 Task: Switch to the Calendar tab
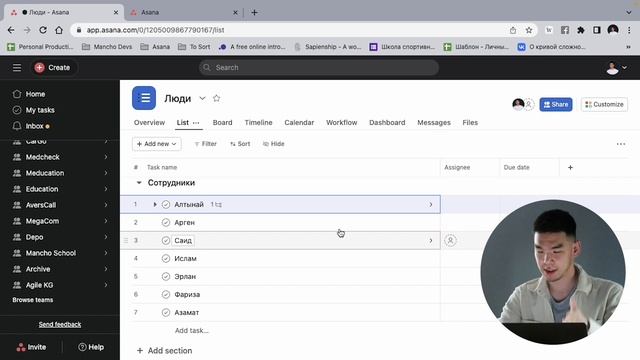pyautogui.click(x=299, y=122)
